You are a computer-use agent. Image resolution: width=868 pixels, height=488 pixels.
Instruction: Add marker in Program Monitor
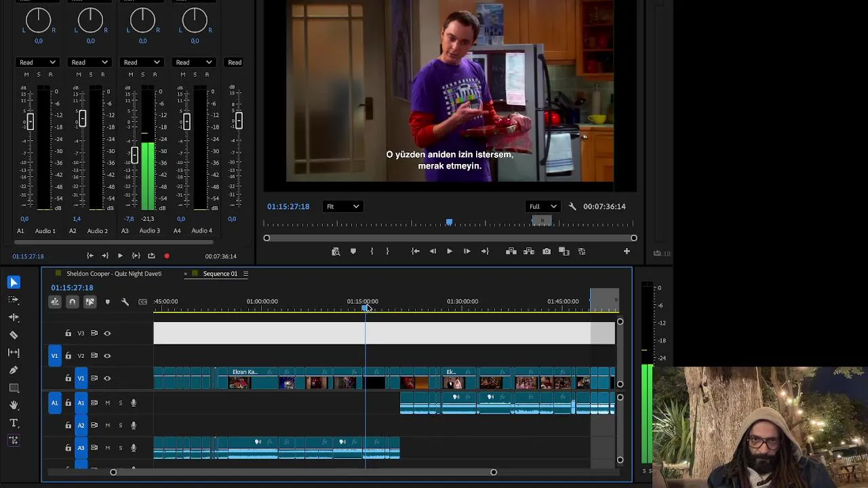coord(353,251)
